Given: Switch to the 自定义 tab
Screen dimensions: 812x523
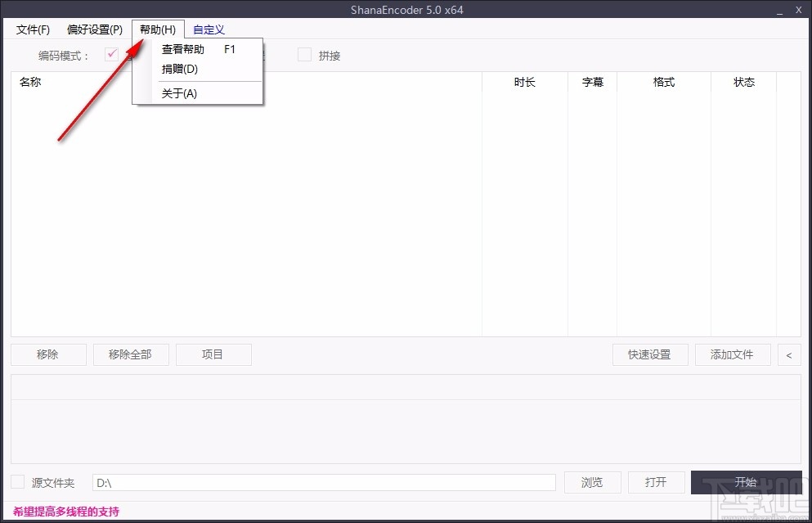Looking at the screenshot, I should point(208,29).
